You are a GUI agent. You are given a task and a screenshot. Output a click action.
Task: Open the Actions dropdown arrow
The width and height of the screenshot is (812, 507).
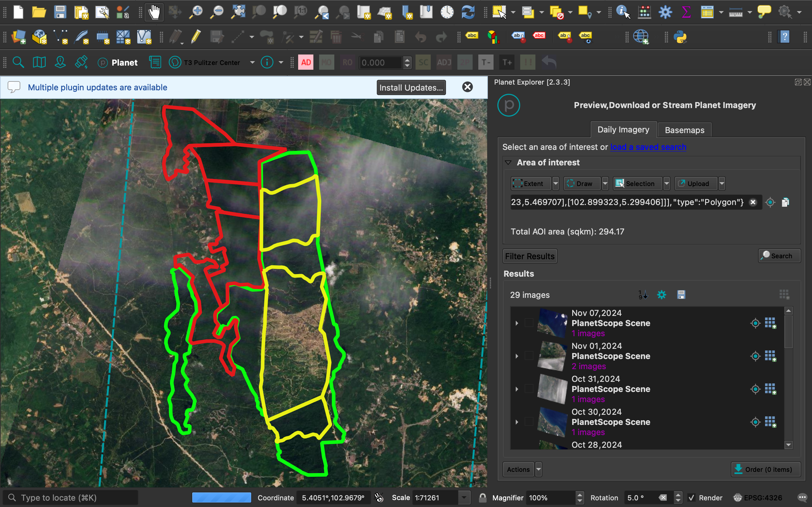point(538,469)
